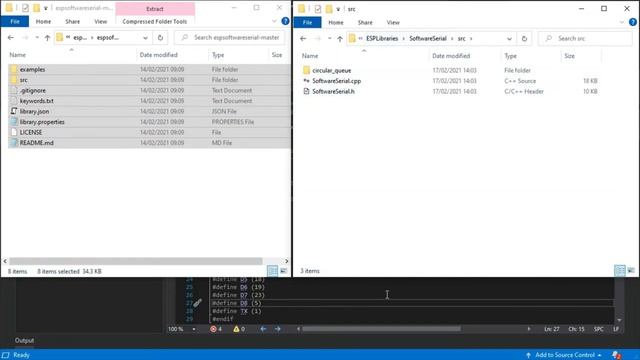Image resolution: width=640 pixels, height=360 pixels.
Task: Click the warning count icon in editor
Action: click(236, 329)
